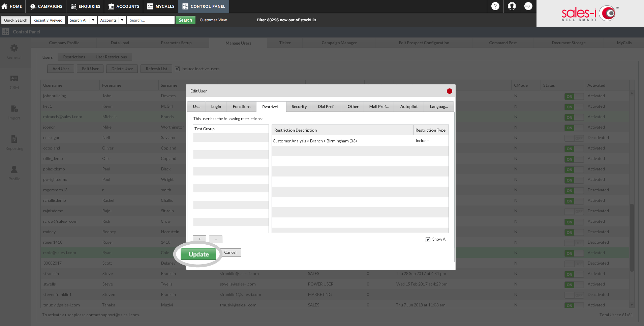The image size is (644, 326).
Task: Toggle status switch for kev1
Action: (x=574, y=107)
